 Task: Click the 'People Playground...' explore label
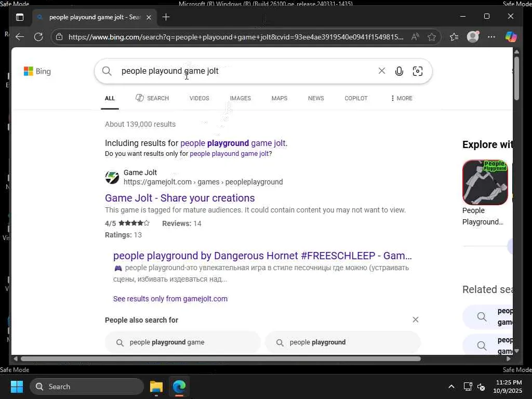tap(483, 216)
